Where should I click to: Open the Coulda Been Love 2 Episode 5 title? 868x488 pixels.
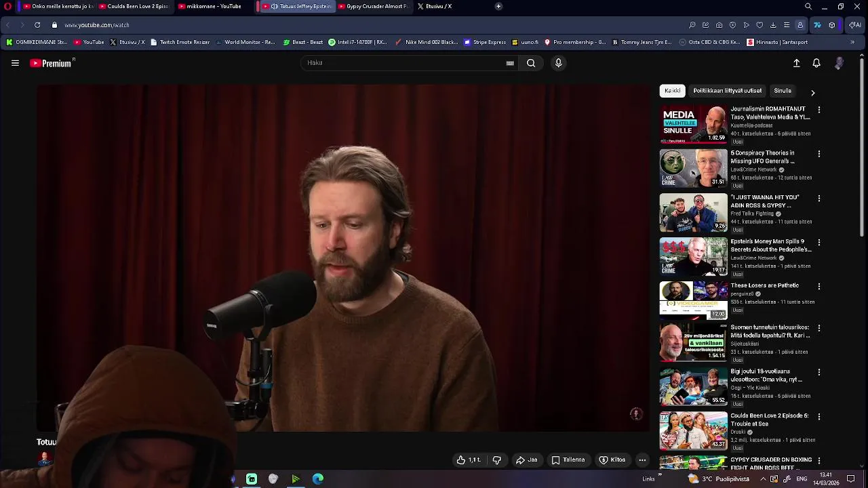pyautogui.click(x=770, y=420)
